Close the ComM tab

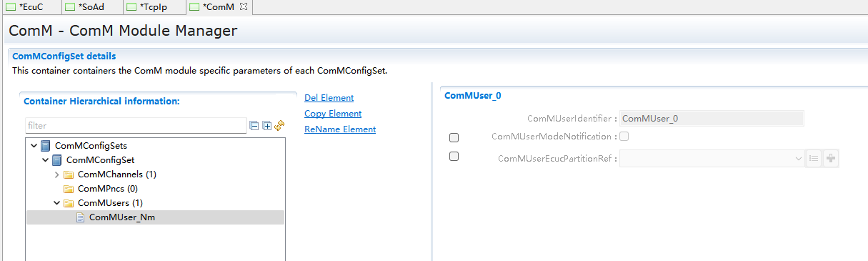(x=243, y=6)
